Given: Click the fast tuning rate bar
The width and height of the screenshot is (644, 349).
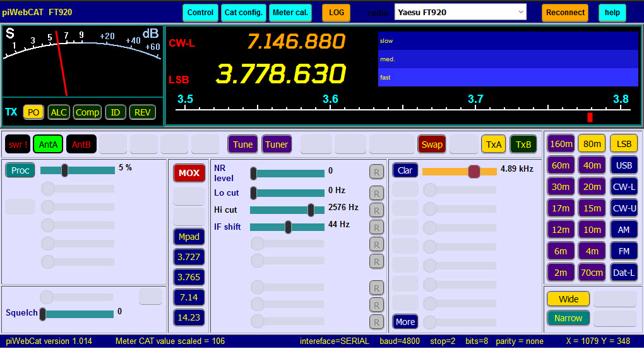Looking at the screenshot, I should (x=508, y=77).
